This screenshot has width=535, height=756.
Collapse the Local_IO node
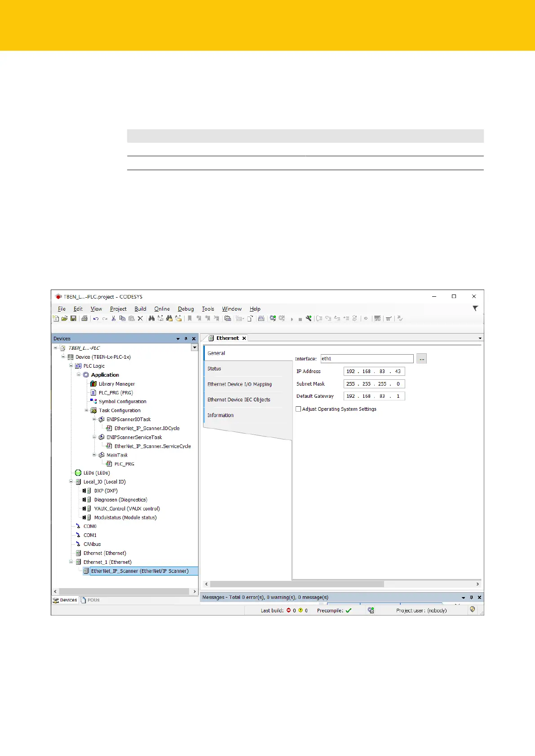[x=71, y=482]
